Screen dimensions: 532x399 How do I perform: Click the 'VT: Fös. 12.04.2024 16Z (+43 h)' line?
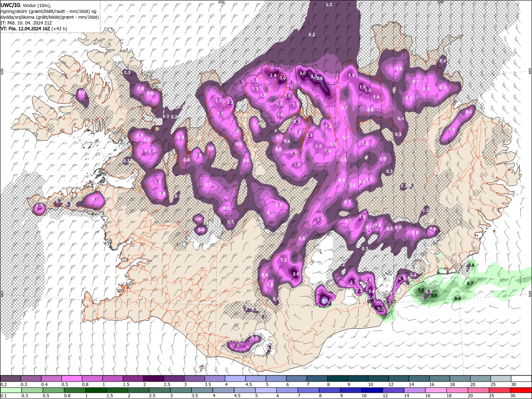click(x=34, y=29)
